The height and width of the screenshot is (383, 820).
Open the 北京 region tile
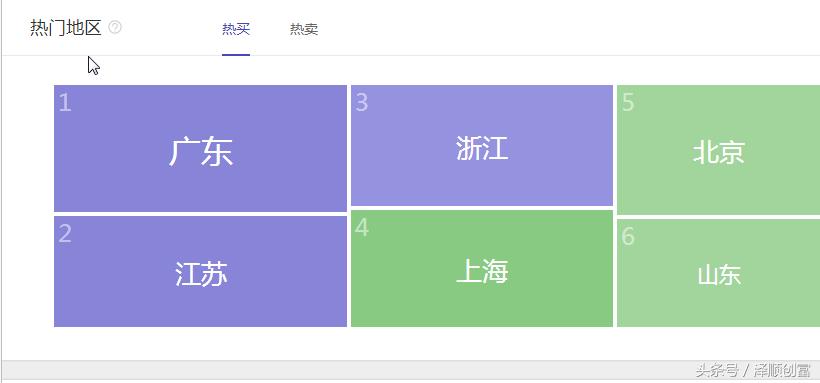tap(719, 150)
